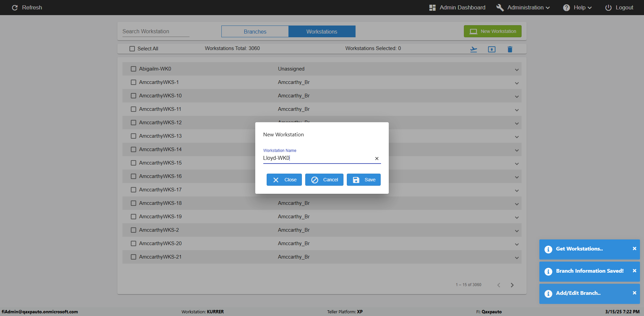Click Cancel in New Workstation dialog
This screenshot has height=316, width=644.
coord(324,180)
